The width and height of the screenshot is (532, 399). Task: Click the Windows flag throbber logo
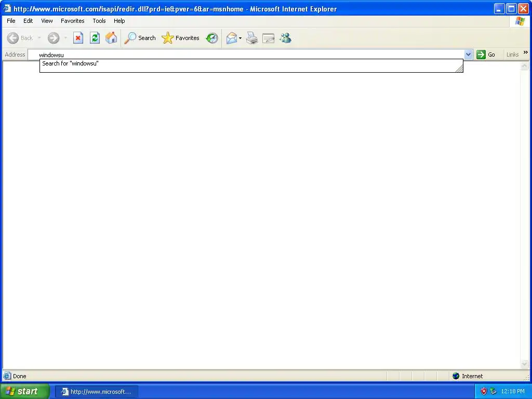point(520,21)
